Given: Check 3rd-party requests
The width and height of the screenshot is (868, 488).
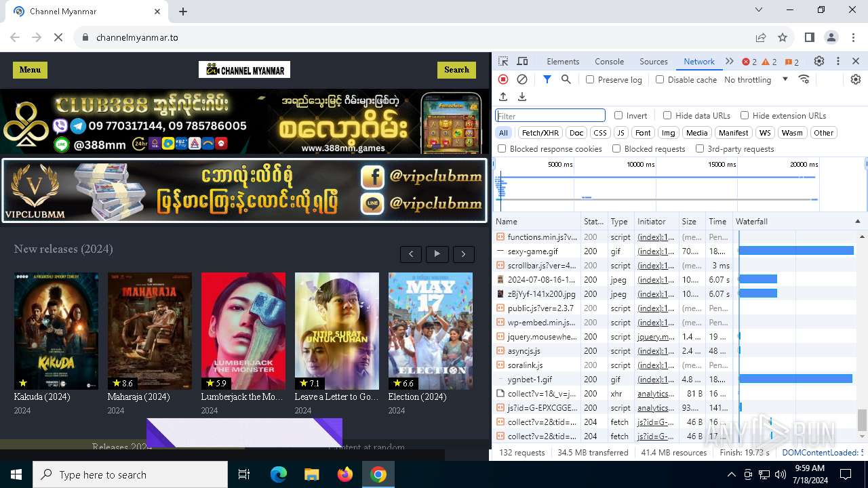Looking at the screenshot, I should 700,148.
